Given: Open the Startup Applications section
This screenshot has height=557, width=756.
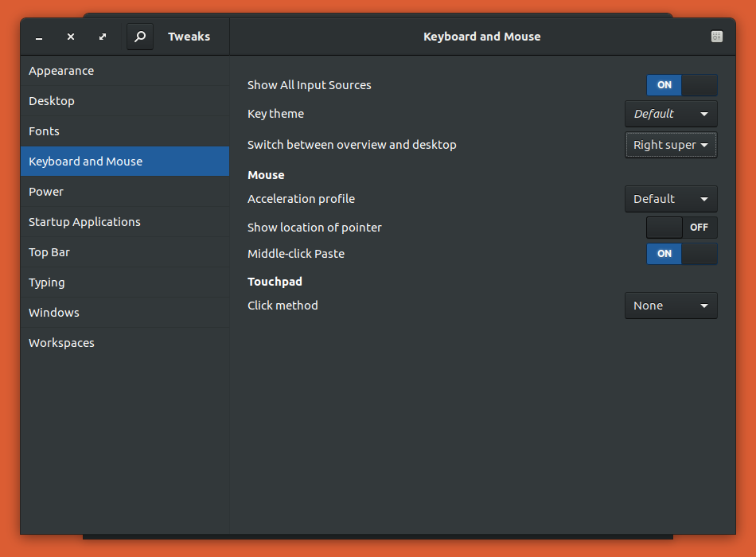Looking at the screenshot, I should coord(125,222).
